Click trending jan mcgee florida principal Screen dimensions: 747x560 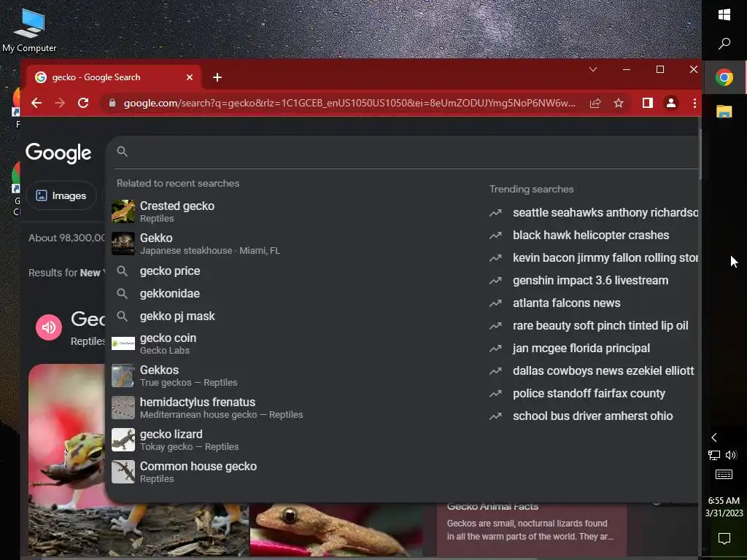(593, 348)
